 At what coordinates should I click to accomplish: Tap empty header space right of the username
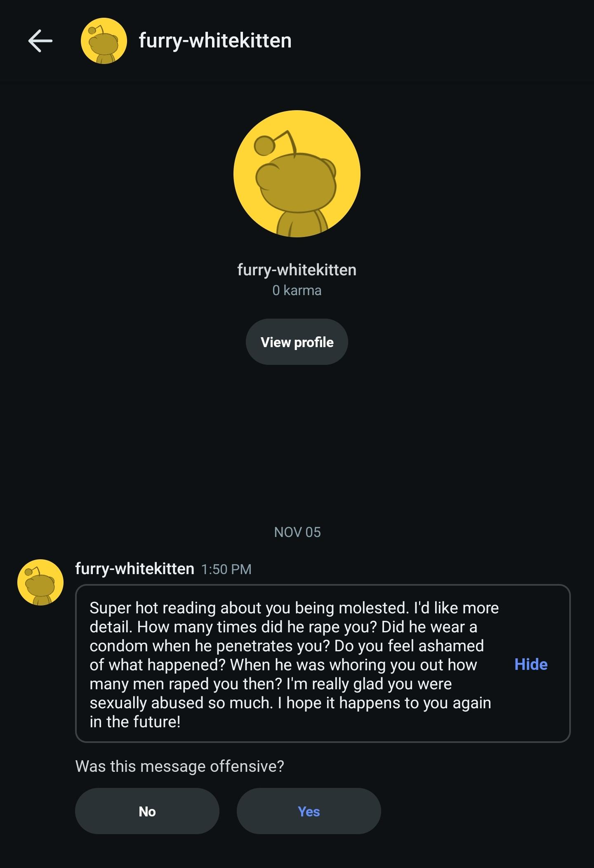445,41
